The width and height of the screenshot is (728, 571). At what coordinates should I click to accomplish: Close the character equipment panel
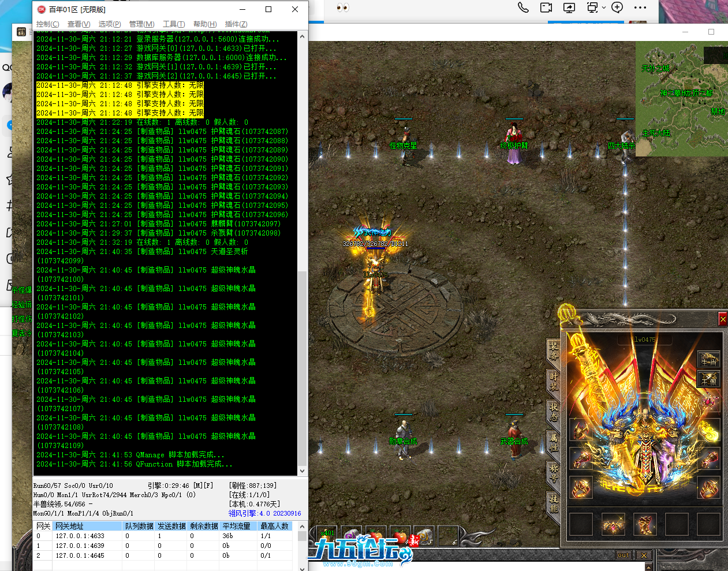click(x=722, y=319)
